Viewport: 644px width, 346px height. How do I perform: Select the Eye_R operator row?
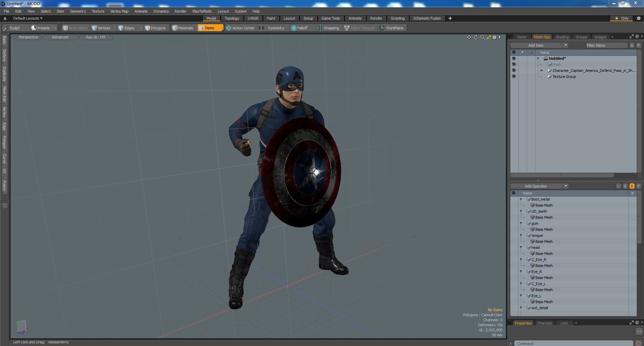[x=574, y=272]
